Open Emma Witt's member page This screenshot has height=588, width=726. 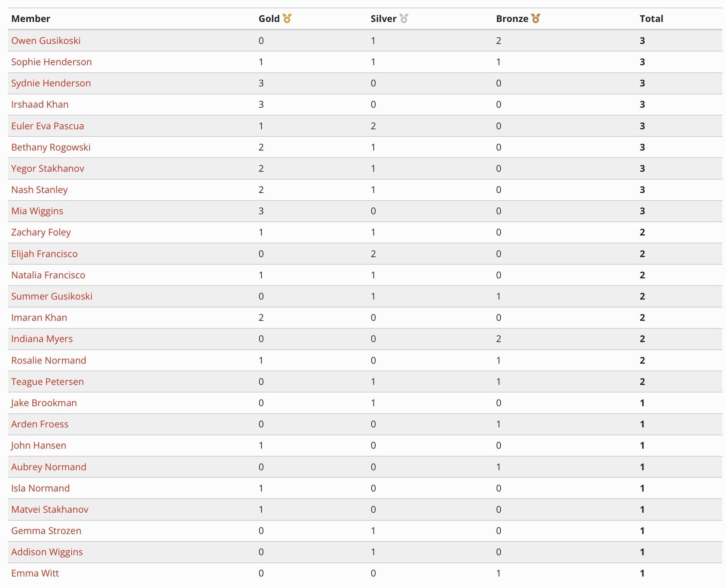point(35,573)
